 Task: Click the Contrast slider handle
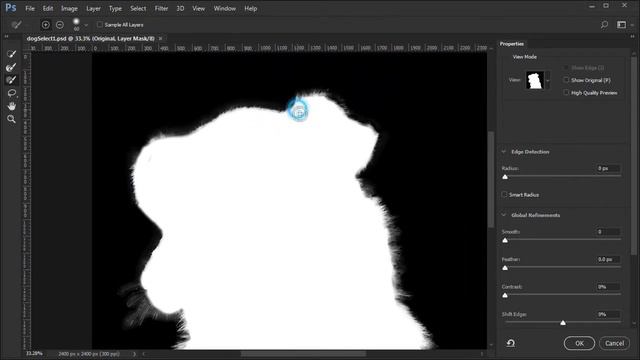(505, 295)
